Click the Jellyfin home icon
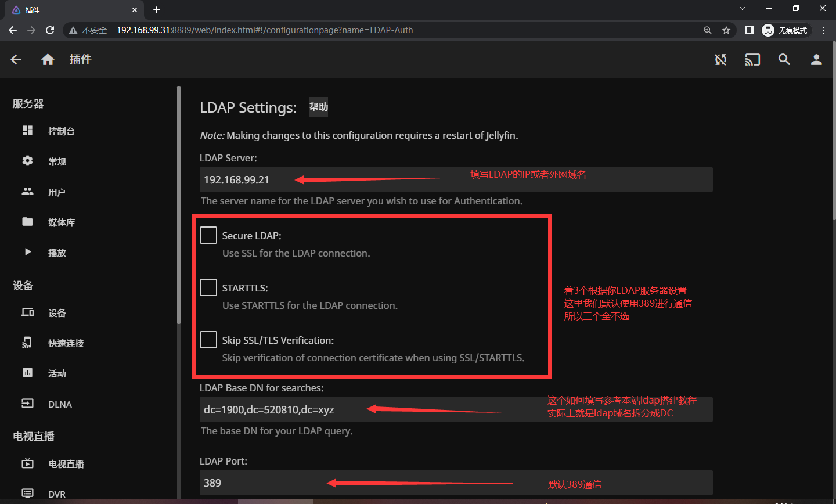836x504 pixels. (48, 59)
